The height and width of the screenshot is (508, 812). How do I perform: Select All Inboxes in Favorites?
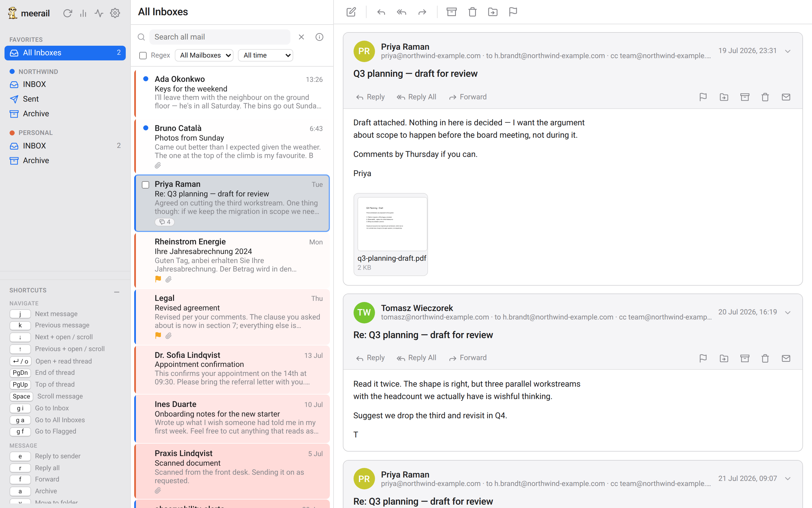(x=65, y=53)
